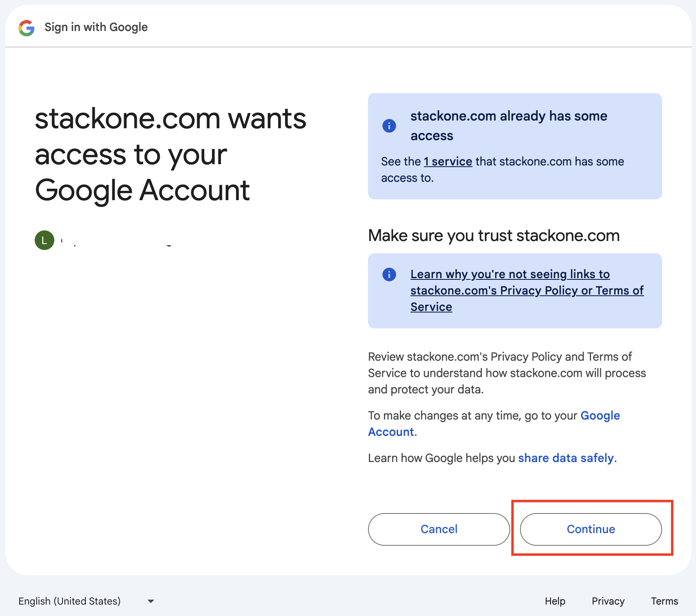Open the 1 service link

[447, 161]
